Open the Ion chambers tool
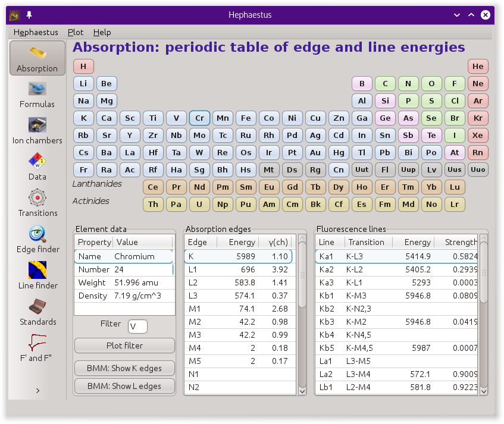 tap(37, 131)
